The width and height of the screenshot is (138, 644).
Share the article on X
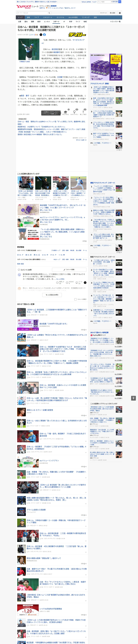(41, 35)
